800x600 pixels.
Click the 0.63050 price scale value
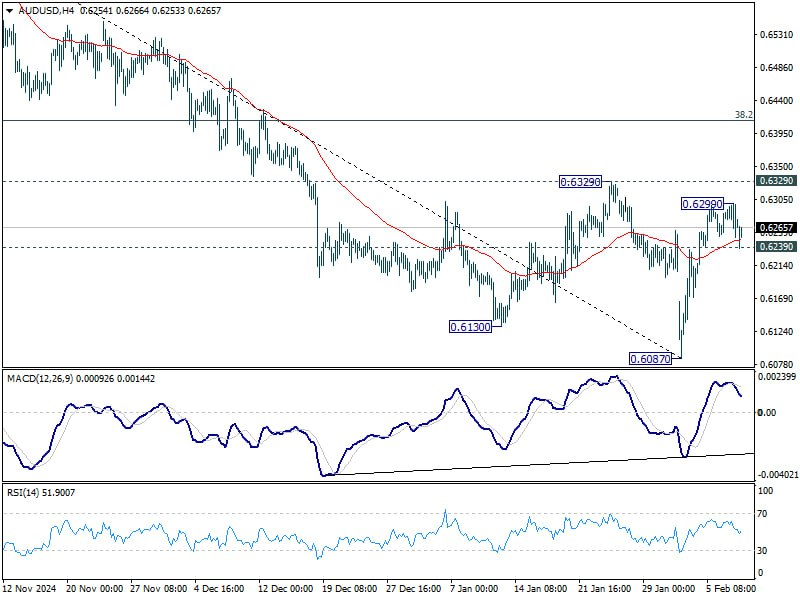[x=777, y=199]
